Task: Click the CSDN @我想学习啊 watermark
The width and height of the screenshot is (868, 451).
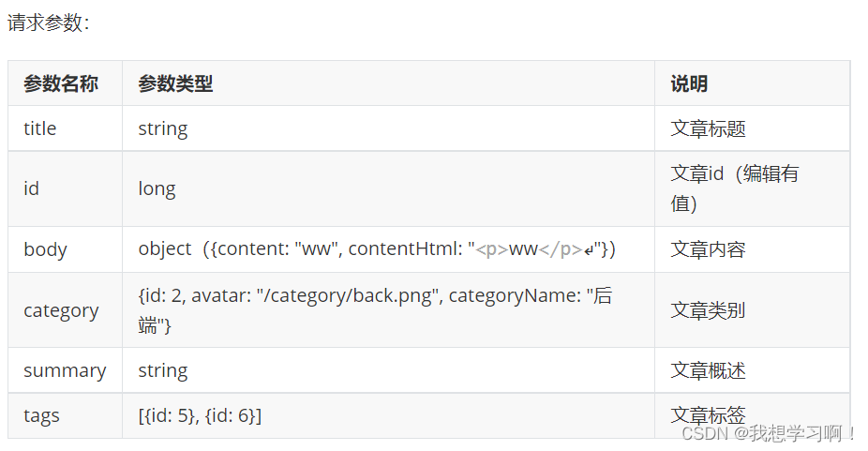Action: pos(768,433)
